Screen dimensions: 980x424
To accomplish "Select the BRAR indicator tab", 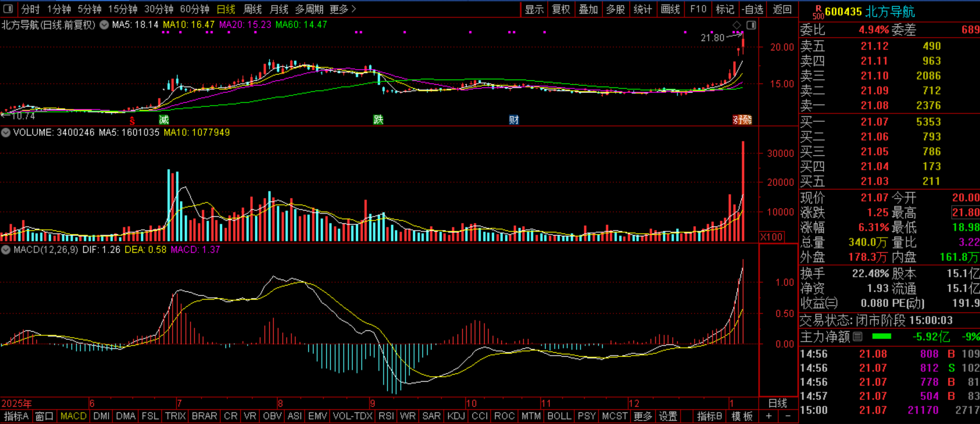I will [204, 416].
